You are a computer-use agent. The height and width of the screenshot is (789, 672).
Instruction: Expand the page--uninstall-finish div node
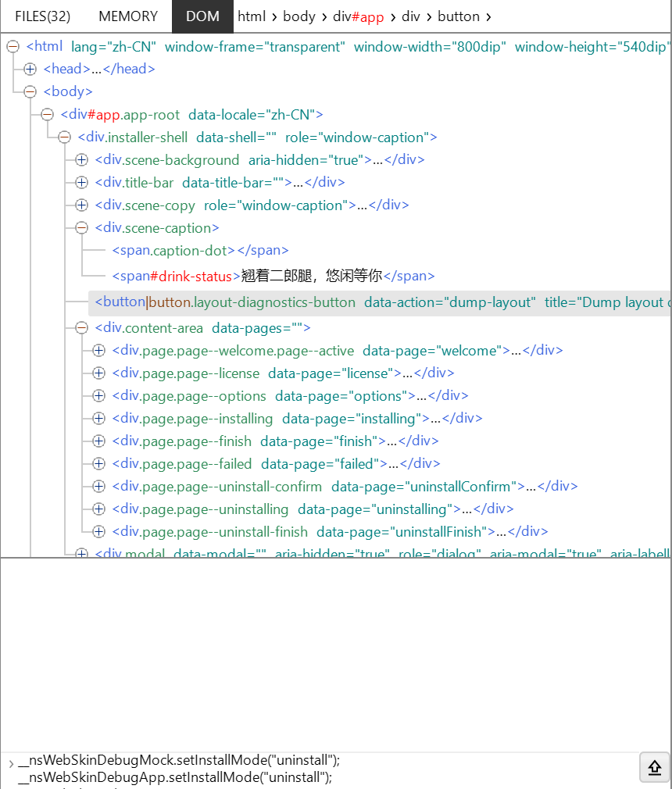click(x=98, y=532)
